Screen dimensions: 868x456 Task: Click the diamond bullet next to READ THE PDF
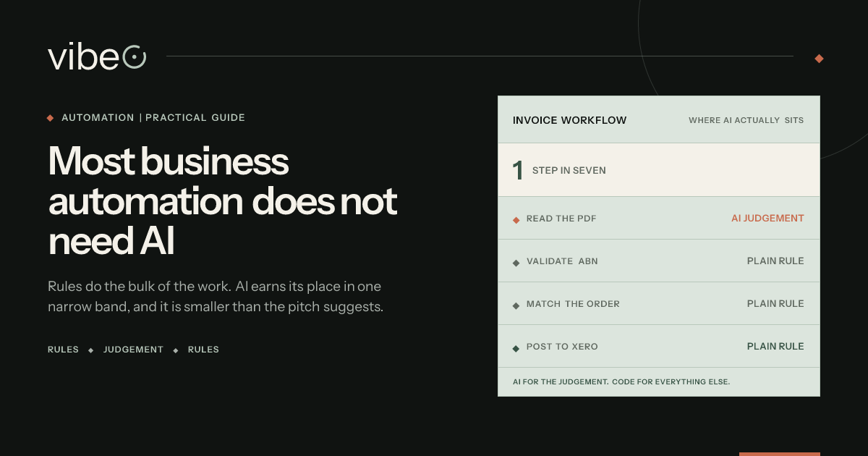click(x=516, y=219)
